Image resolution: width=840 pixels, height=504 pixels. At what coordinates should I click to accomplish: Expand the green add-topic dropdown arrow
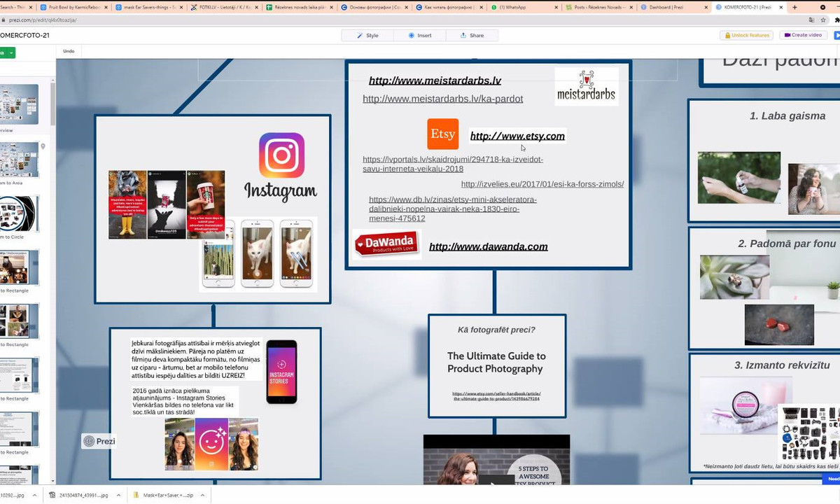[11, 52]
